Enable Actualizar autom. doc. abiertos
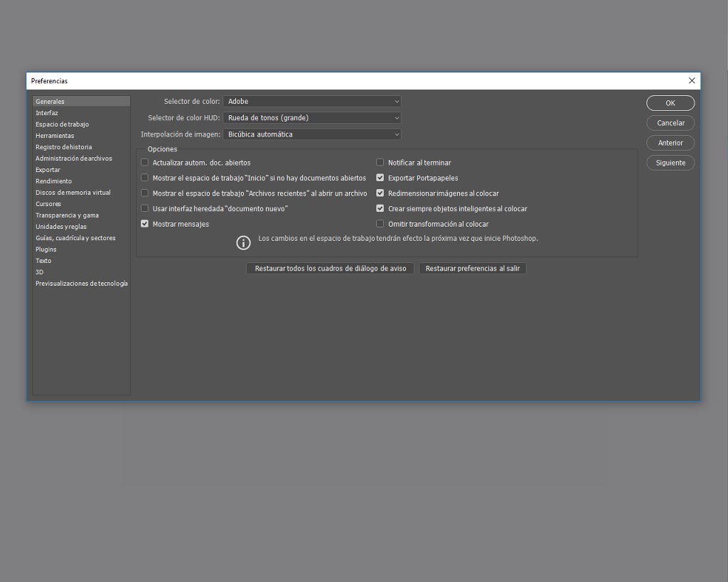 [x=145, y=163]
